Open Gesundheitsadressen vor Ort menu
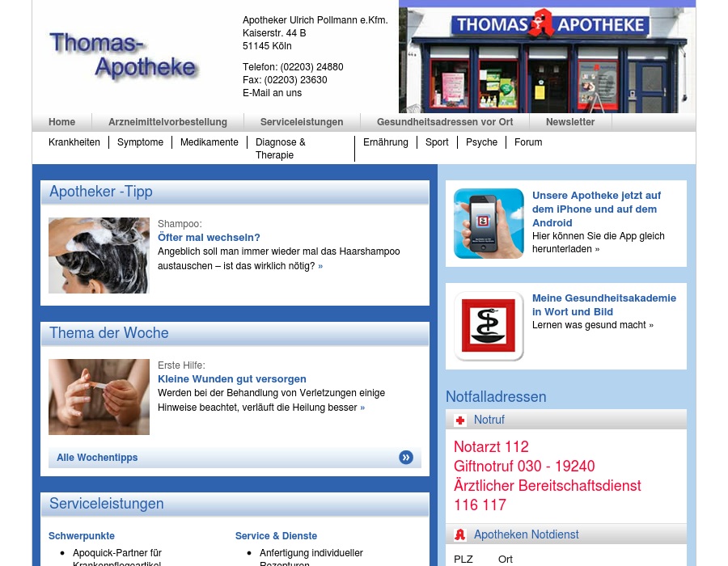 point(445,122)
